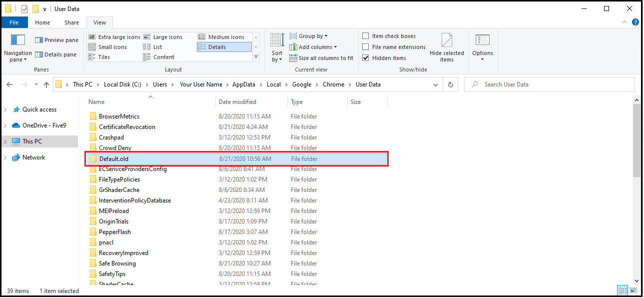Switch to the Share ribbon tab
This screenshot has height=298, width=644.
(x=71, y=22)
